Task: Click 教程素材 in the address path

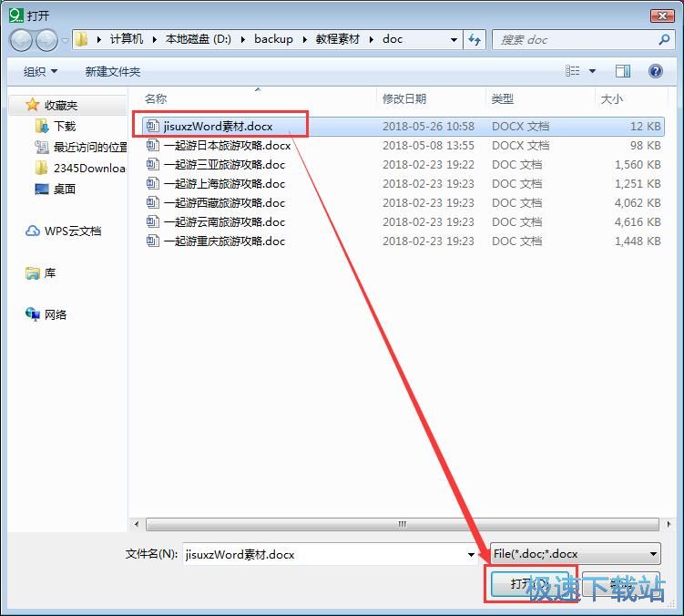Action: coord(338,39)
